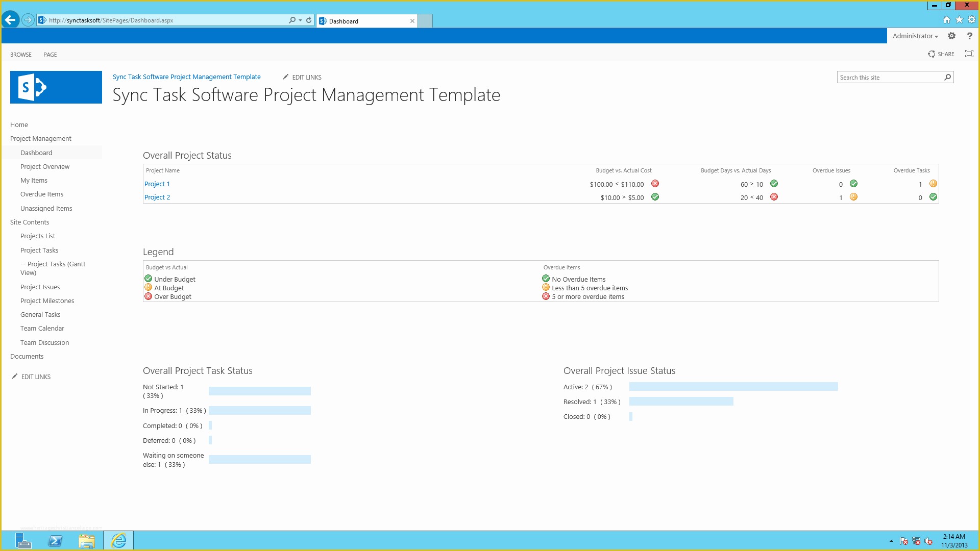This screenshot has height=551, width=980.
Task: Open Project Management navigation link
Action: click(x=41, y=139)
